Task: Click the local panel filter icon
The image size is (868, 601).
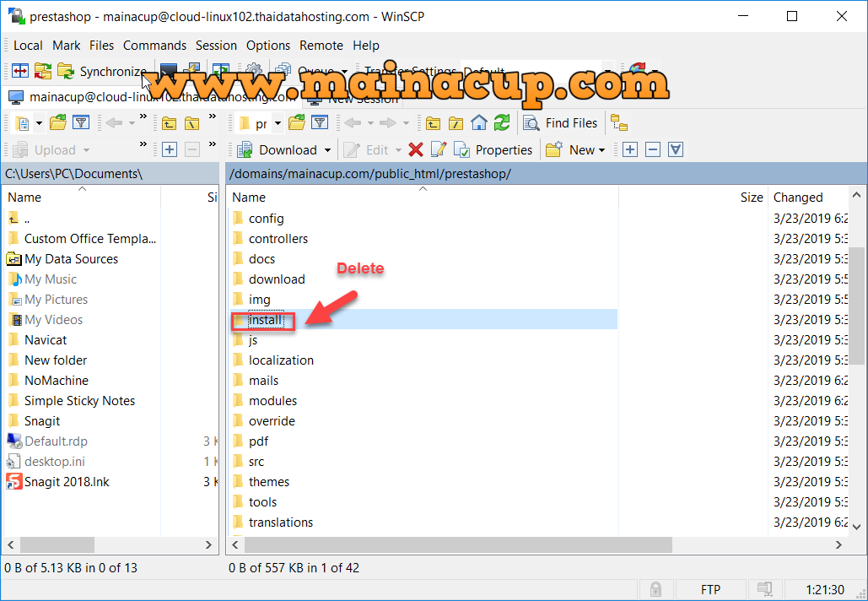Action: pos(81,123)
